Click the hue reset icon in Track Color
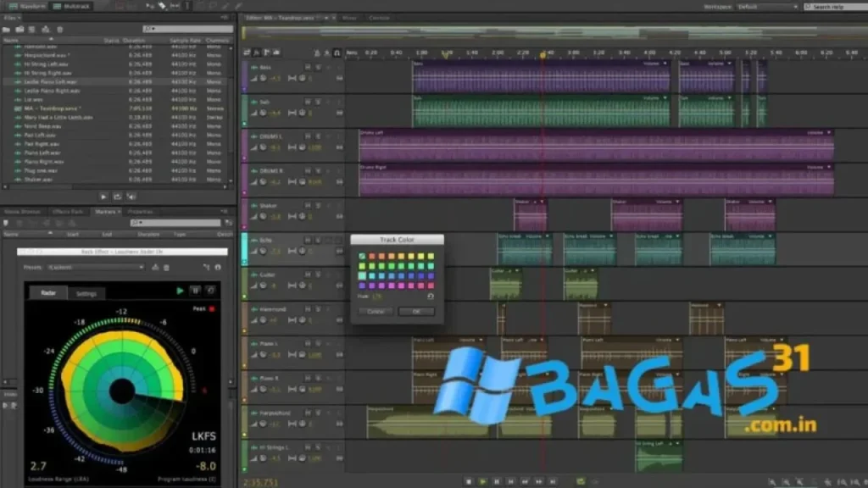This screenshot has height=488, width=868. (x=430, y=297)
